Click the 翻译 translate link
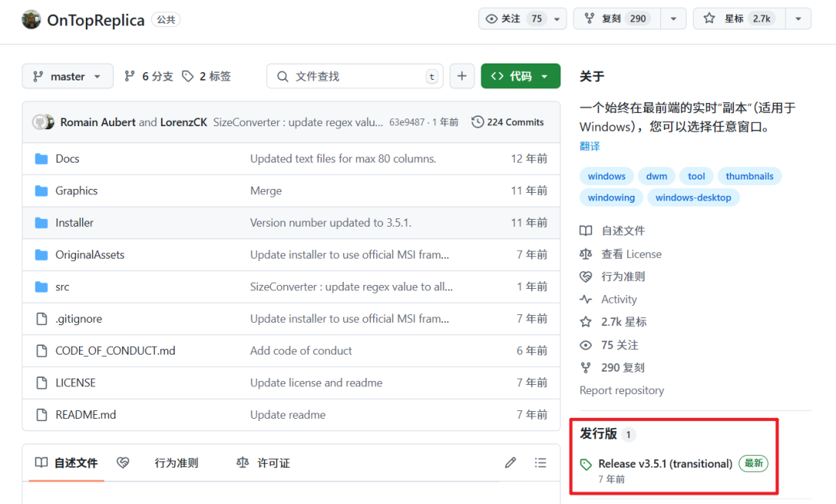The height and width of the screenshot is (504, 836). click(590, 146)
